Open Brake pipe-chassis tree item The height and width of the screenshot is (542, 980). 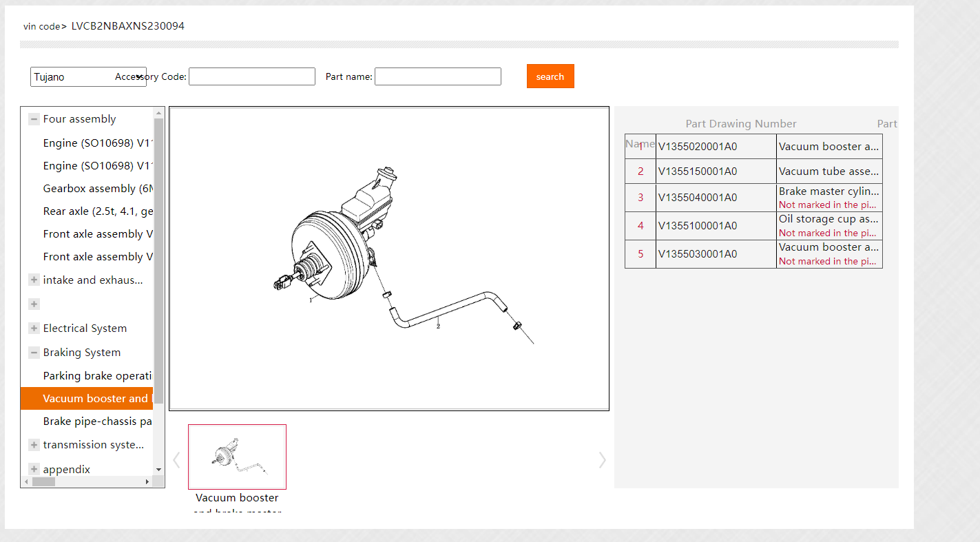[x=98, y=421]
